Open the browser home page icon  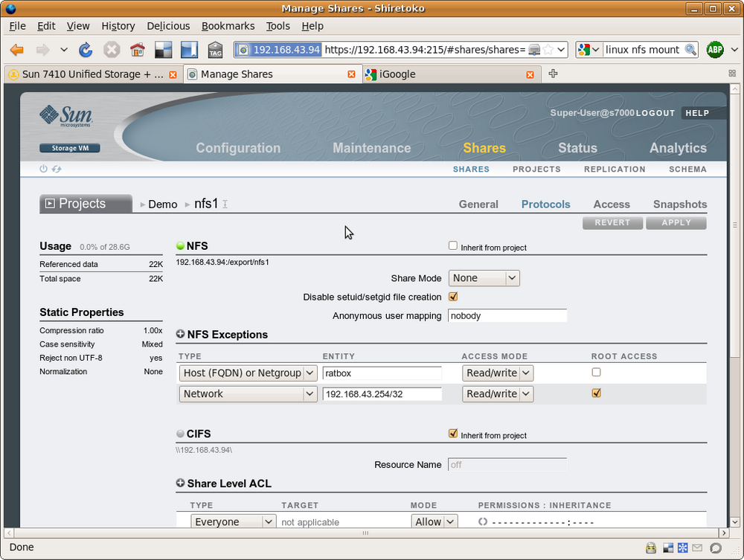pos(138,50)
